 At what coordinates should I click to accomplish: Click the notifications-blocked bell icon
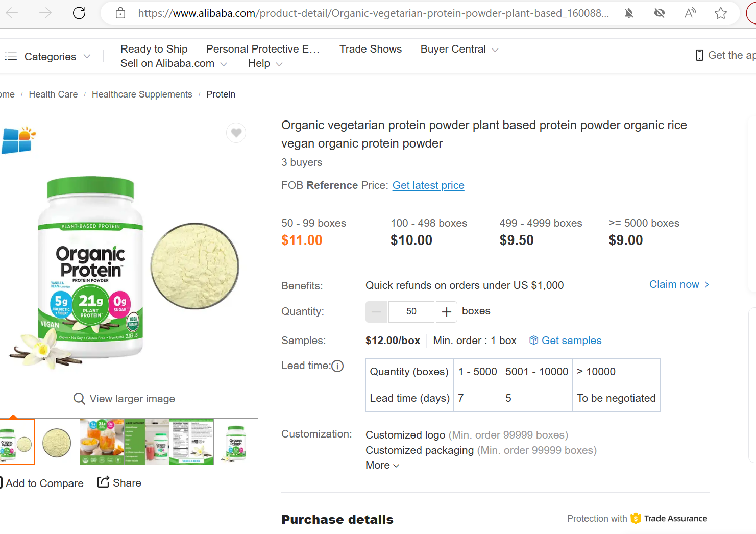pos(629,13)
